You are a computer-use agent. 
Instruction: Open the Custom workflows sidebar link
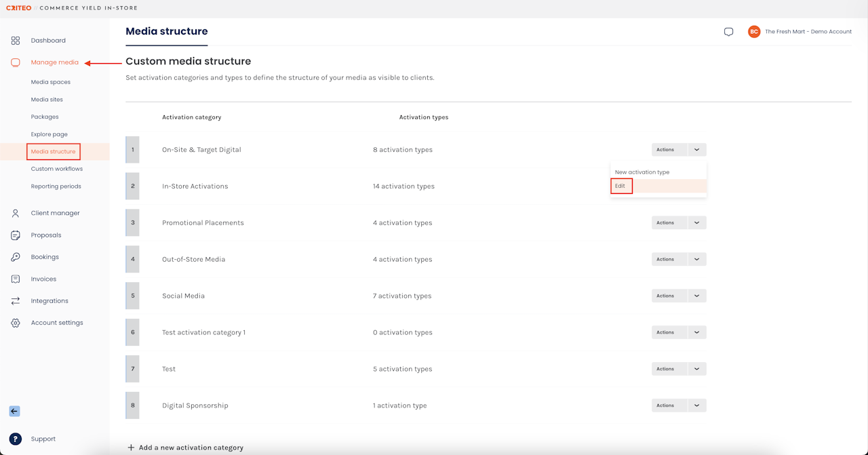(x=57, y=169)
